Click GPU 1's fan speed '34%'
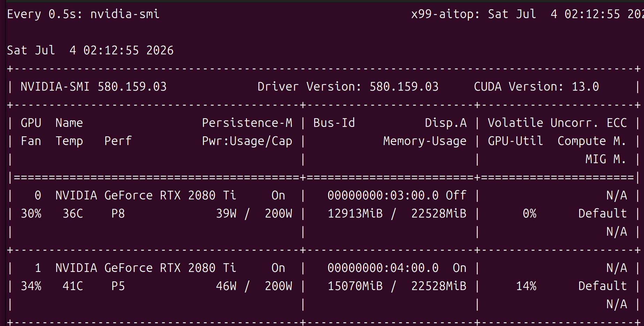This screenshot has height=326, width=644. tap(31, 286)
